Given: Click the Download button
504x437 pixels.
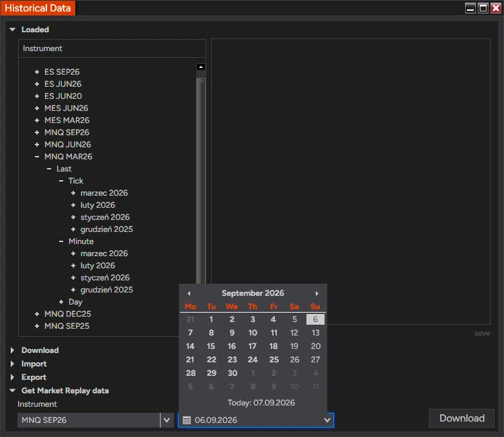Looking at the screenshot, I should point(462,418).
